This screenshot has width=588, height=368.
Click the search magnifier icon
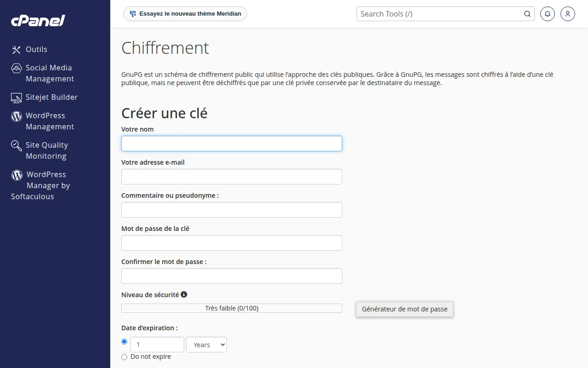click(x=527, y=14)
